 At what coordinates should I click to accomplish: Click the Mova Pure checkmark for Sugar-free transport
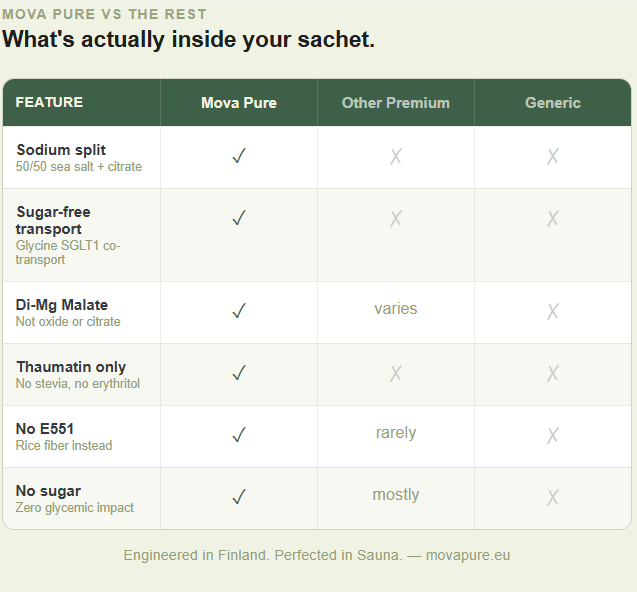click(239, 218)
